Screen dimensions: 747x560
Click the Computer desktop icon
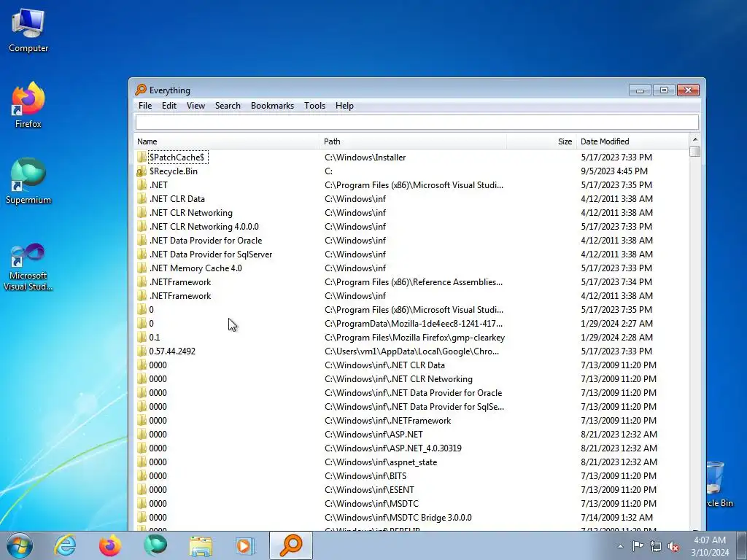click(28, 31)
